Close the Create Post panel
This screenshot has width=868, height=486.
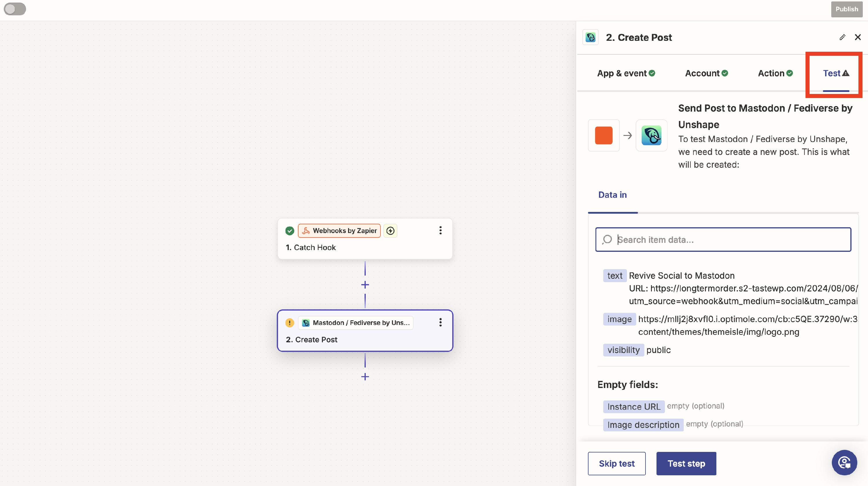[858, 37]
